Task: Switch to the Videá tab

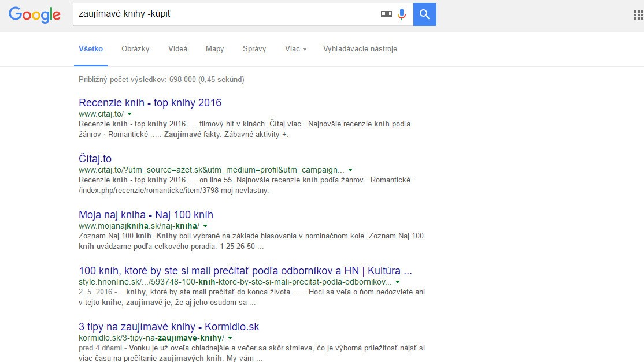Action: tap(177, 49)
